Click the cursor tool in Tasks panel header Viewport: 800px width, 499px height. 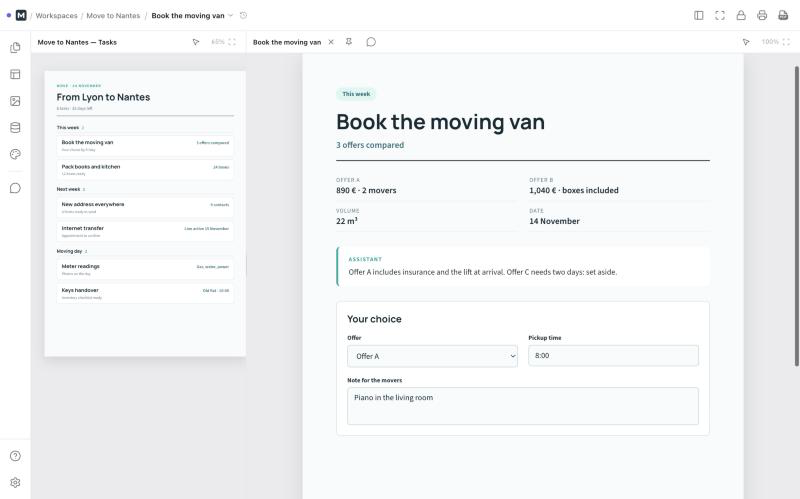point(196,42)
